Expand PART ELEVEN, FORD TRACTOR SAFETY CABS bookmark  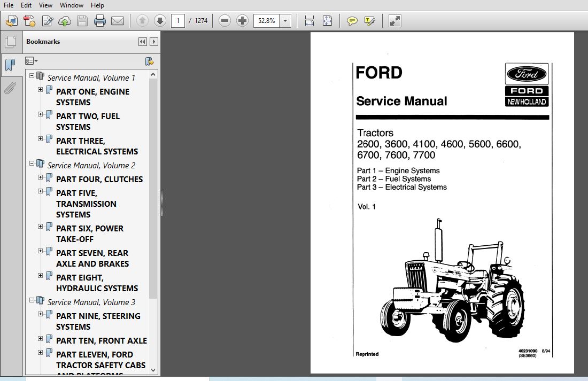(40, 353)
